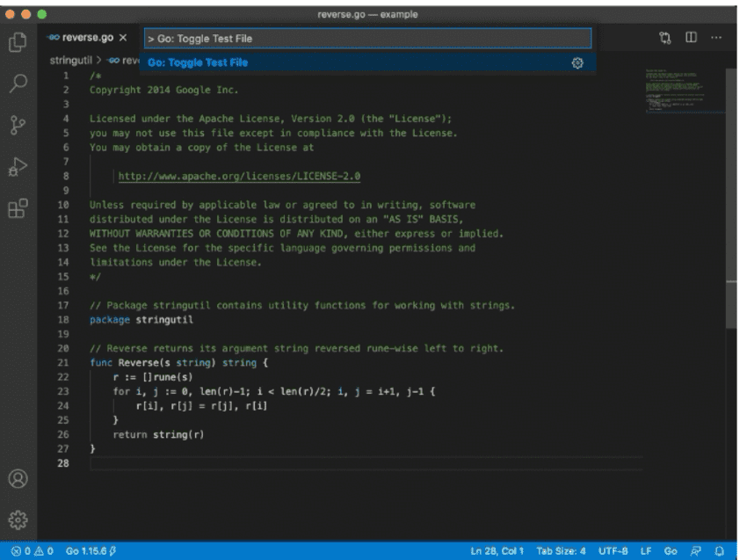Open the Apache license URL link
Screen dimensions: 747x560
(x=239, y=176)
